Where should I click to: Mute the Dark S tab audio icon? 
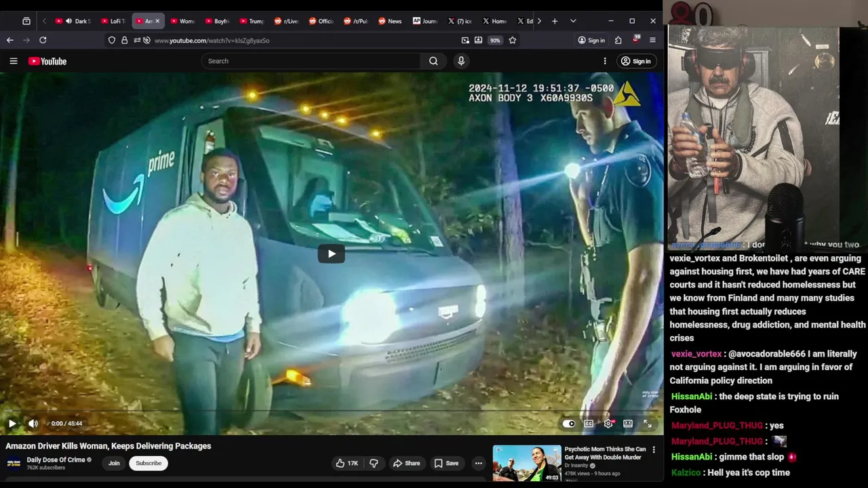[x=68, y=21]
